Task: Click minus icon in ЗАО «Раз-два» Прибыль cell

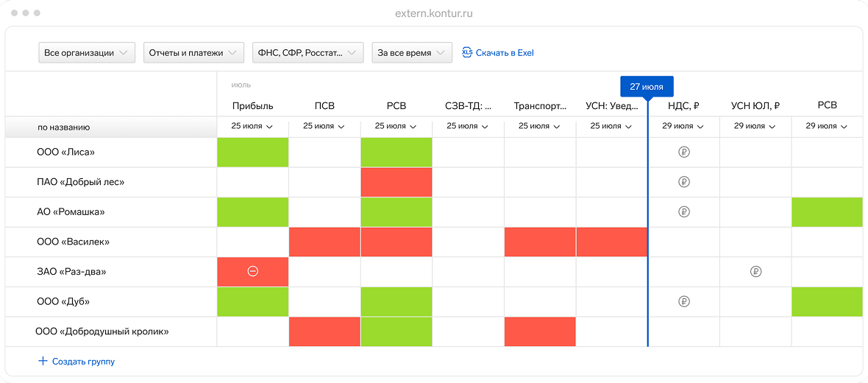Action: tap(252, 272)
